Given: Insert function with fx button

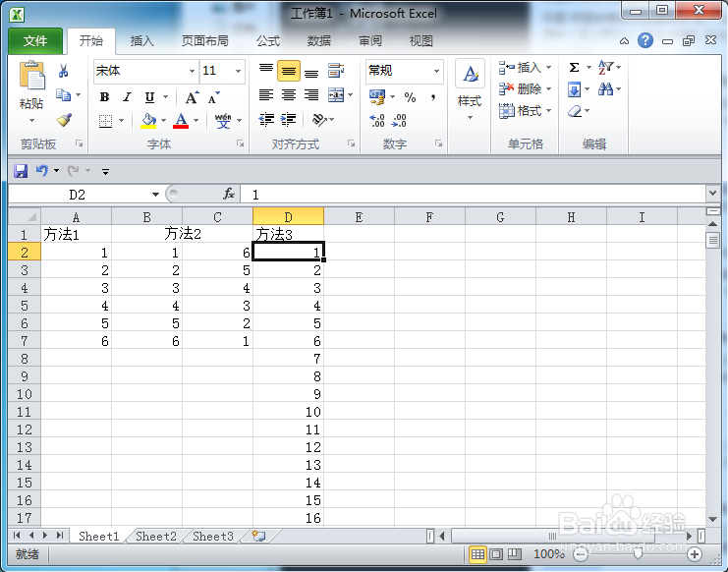Looking at the screenshot, I should click(x=229, y=194).
